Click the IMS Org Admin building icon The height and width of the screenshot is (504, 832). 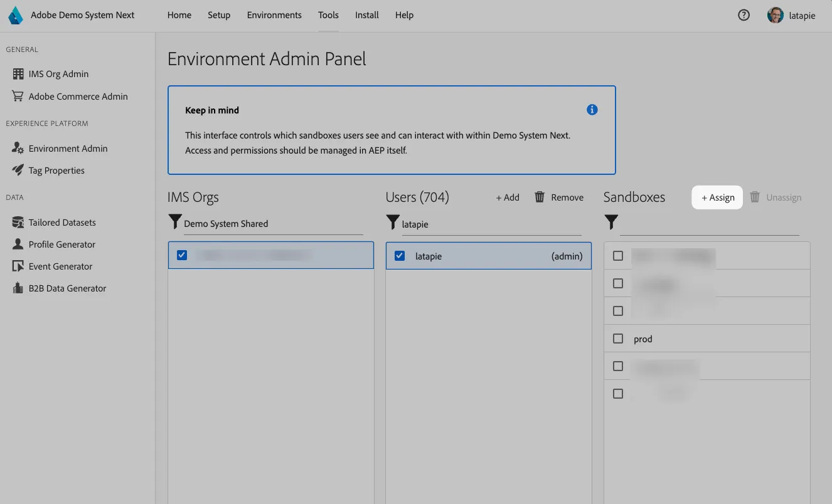click(x=18, y=74)
